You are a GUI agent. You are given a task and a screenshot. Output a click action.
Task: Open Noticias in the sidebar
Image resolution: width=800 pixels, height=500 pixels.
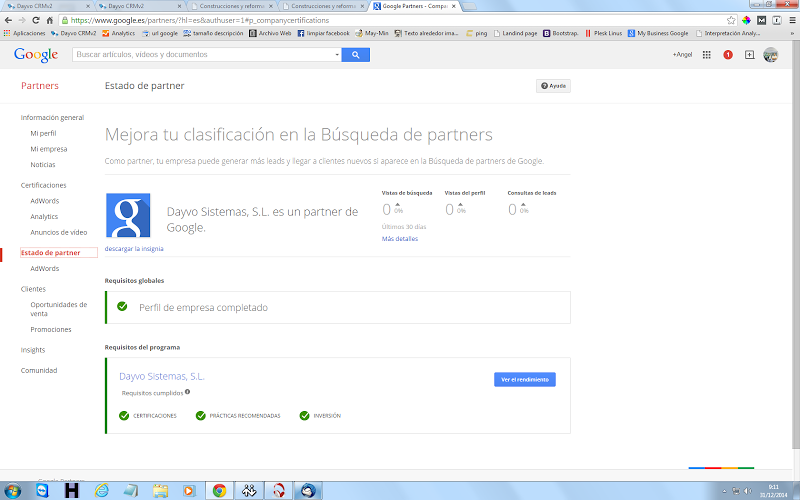(x=43, y=165)
